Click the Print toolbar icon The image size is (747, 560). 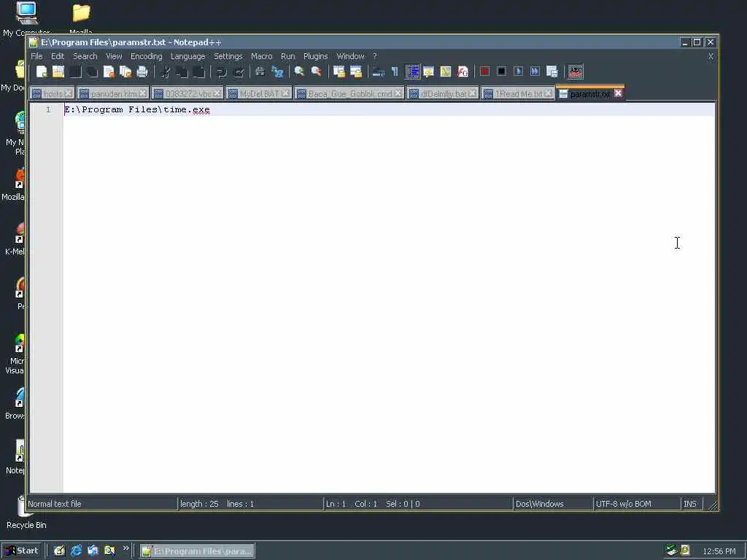[x=142, y=71]
